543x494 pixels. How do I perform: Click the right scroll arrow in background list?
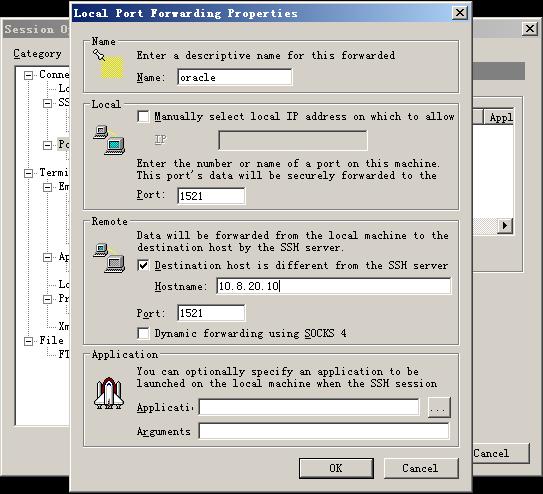pyautogui.click(x=505, y=226)
